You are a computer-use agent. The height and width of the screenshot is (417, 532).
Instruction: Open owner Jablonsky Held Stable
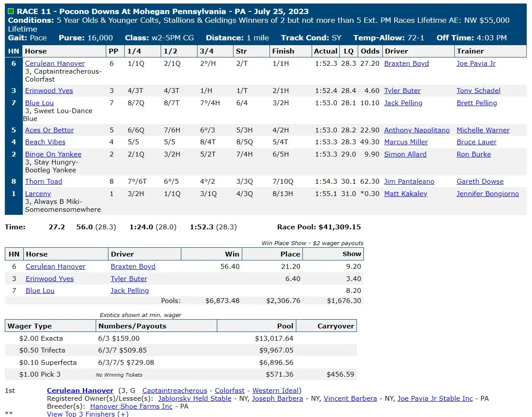(x=195, y=399)
